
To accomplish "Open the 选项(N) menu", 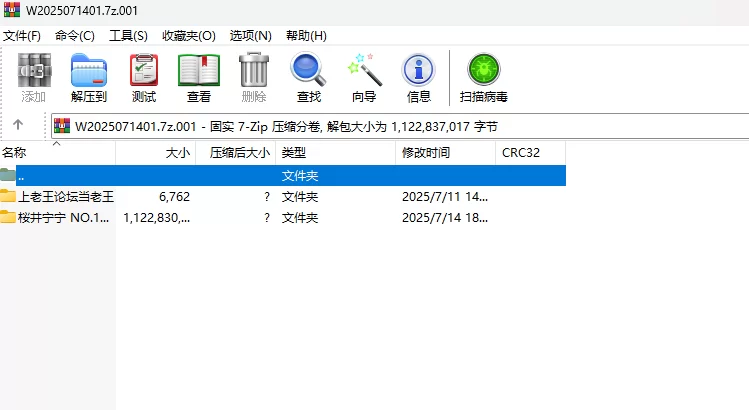I will [x=250, y=36].
